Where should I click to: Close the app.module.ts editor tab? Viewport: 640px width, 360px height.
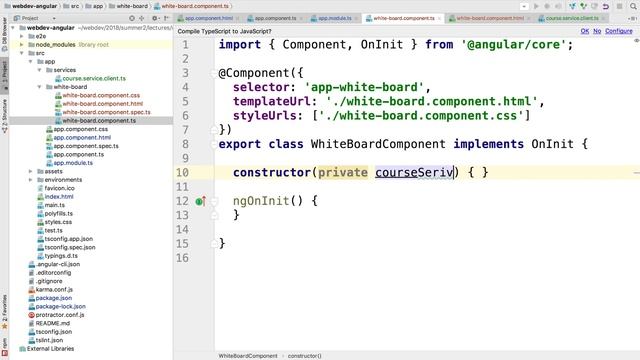(x=356, y=18)
